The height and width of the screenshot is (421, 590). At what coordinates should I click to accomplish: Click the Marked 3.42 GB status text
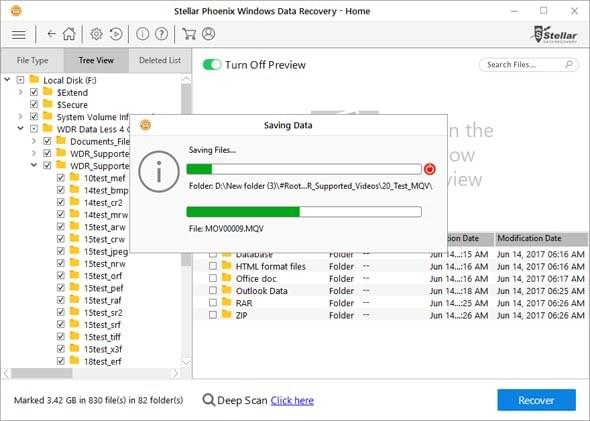click(x=99, y=400)
